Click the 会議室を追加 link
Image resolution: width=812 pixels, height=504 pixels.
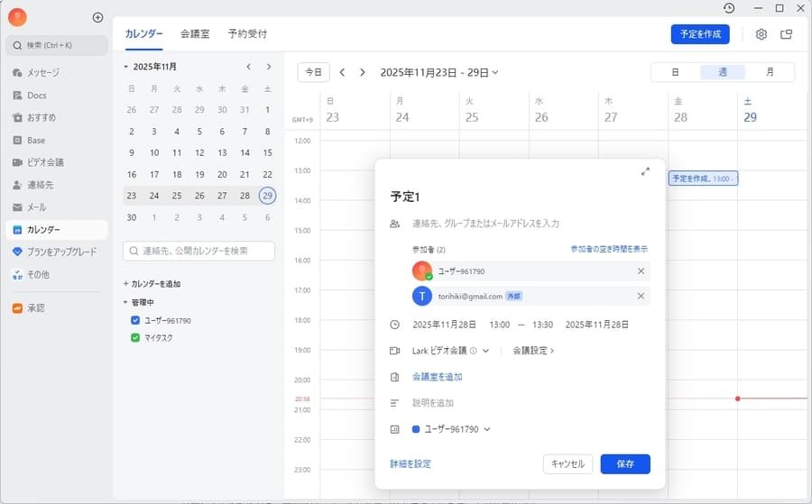pyautogui.click(x=437, y=377)
